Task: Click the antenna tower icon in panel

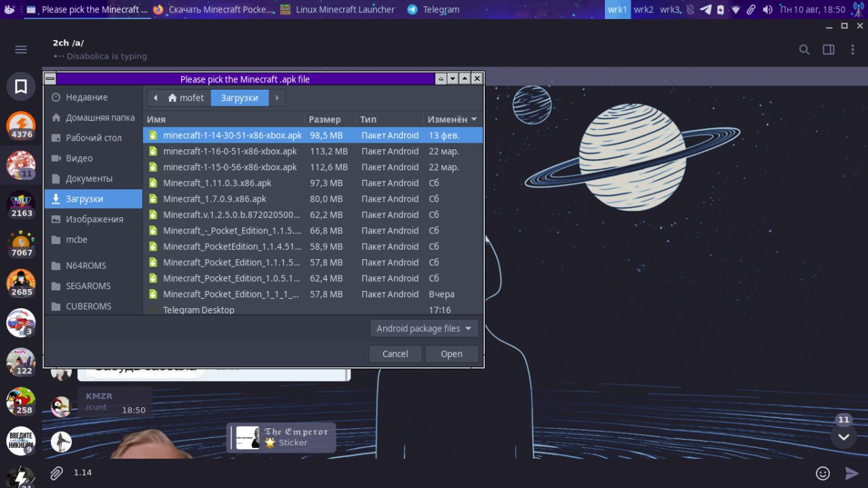Action: 857,10
